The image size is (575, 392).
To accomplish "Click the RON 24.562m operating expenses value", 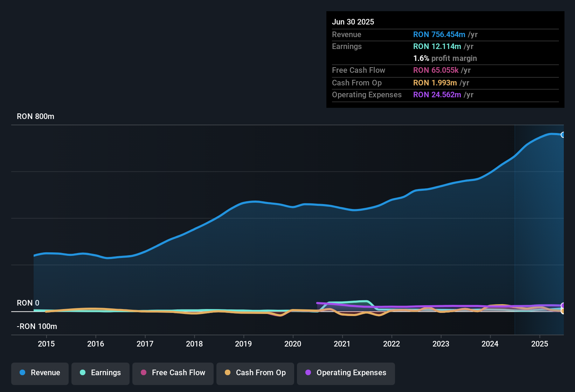I will coord(437,94).
